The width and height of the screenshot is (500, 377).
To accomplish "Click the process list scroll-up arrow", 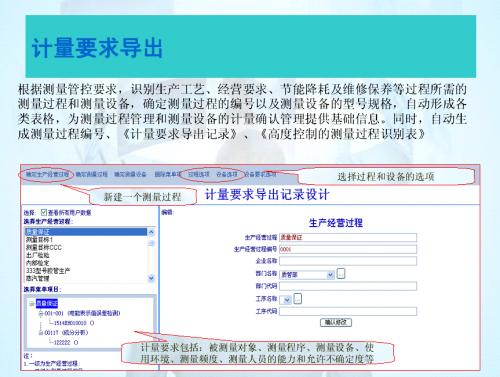I will tap(151, 232).
